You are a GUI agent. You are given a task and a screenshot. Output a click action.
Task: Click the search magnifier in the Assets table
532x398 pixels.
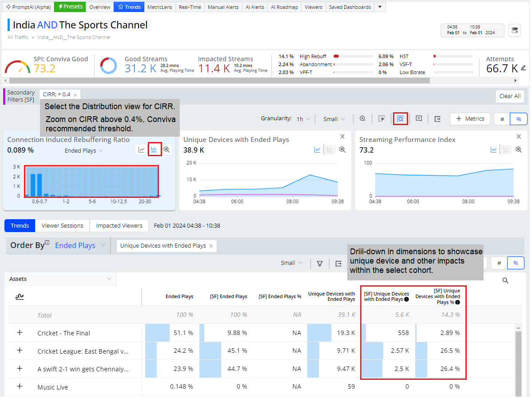(505, 280)
